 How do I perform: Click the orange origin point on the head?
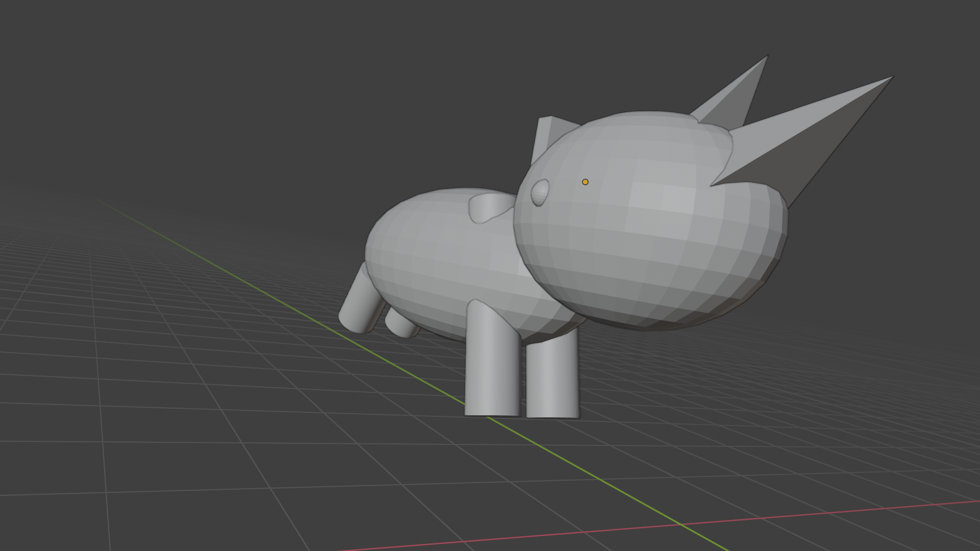click(585, 182)
